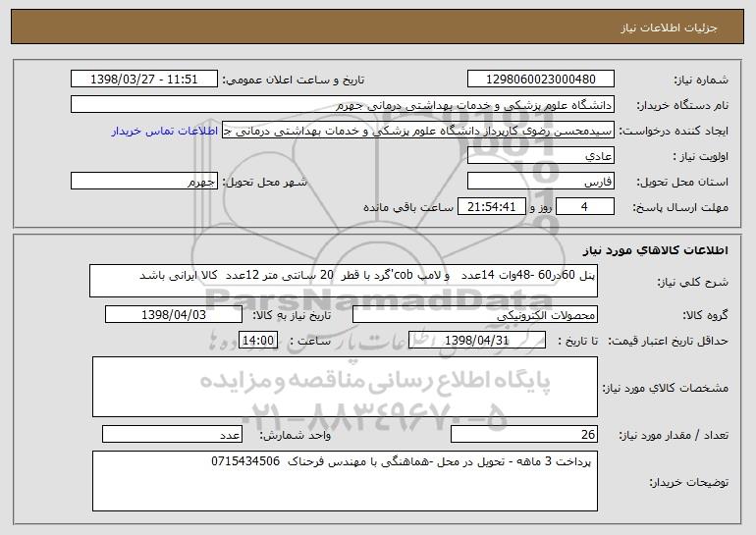This screenshot has height=535, width=756.
Task: Click the remaining time field 21:54:41
Action: (491, 207)
